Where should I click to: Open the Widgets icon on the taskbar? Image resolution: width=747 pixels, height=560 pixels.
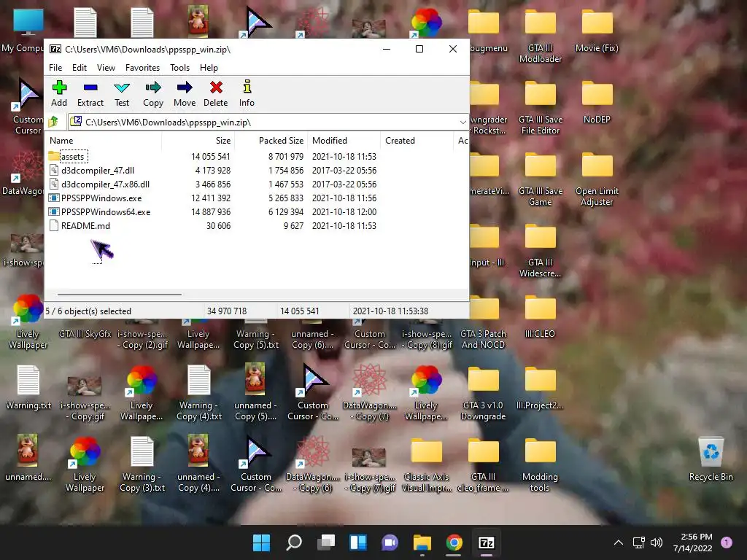(x=357, y=542)
